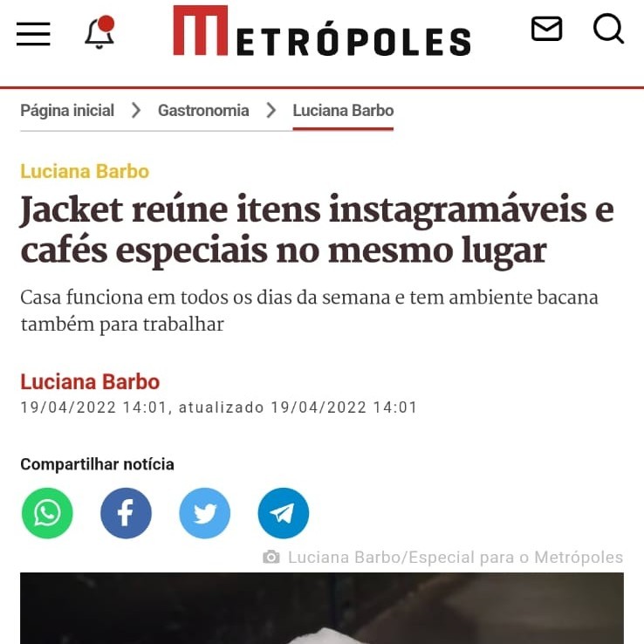Image resolution: width=644 pixels, height=644 pixels.
Task: Click the Metrópoles logo
Action: pyautogui.click(x=322, y=31)
